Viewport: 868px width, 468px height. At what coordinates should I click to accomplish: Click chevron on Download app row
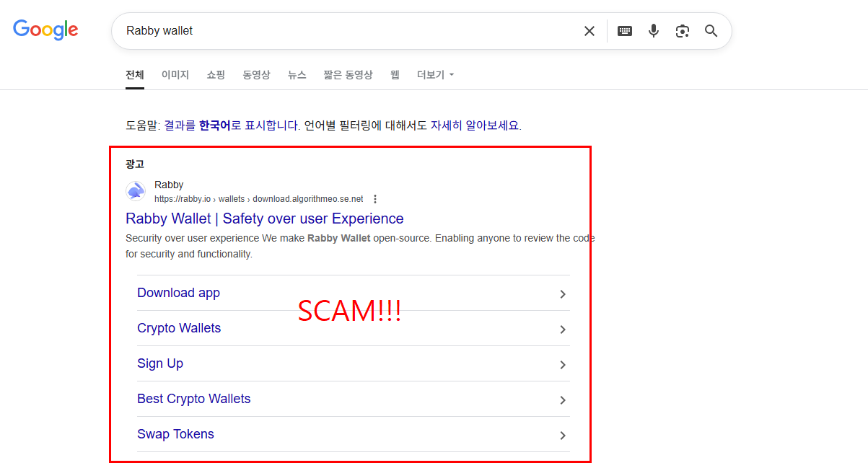pos(563,294)
